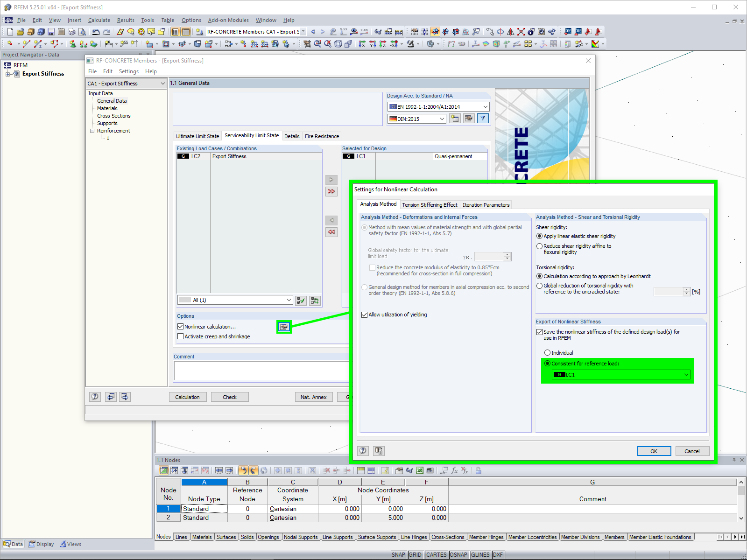Click the Check button

[x=230, y=397]
